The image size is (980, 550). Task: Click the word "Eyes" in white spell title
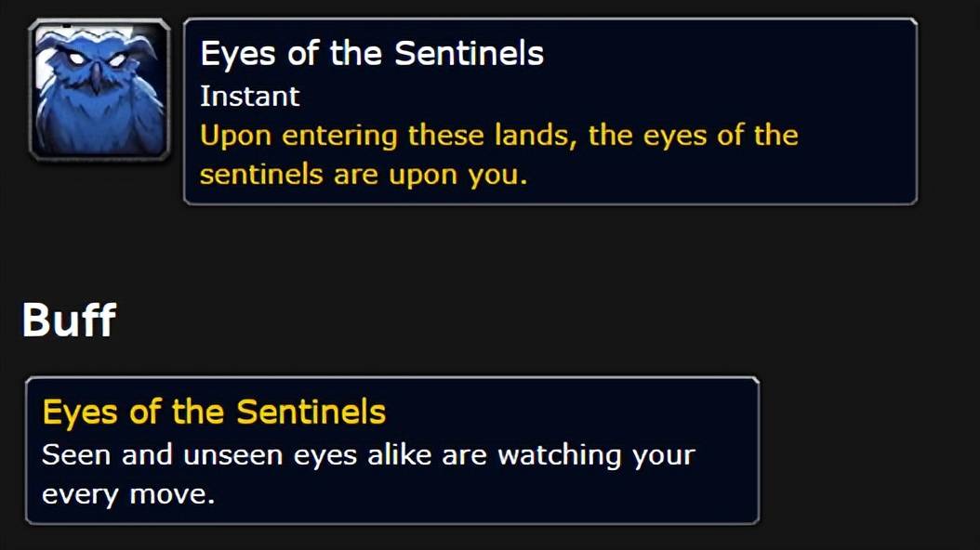(x=236, y=54)
